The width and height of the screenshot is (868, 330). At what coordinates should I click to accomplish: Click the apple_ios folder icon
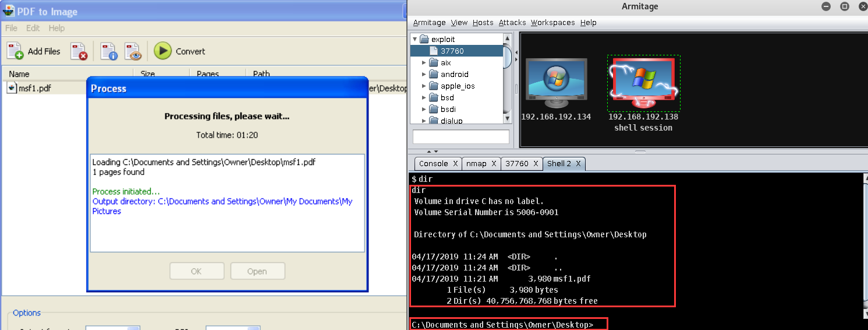[x=433, y=86]
